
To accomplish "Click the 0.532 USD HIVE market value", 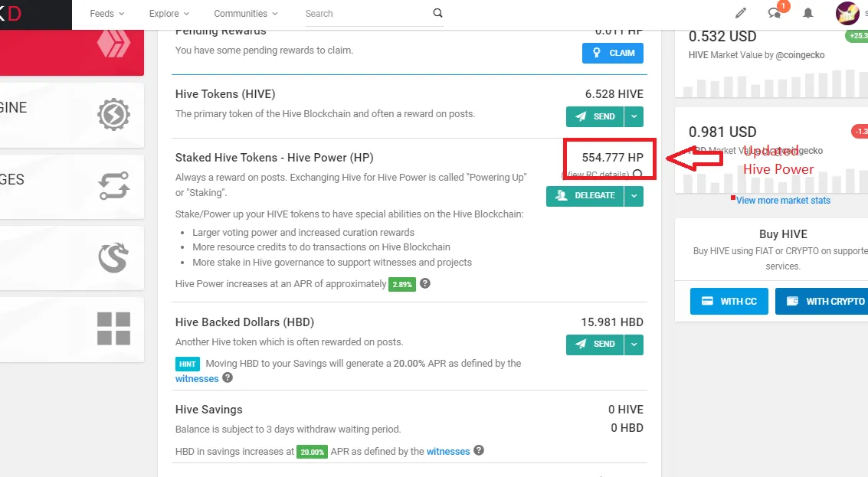I will click(722, 37).
